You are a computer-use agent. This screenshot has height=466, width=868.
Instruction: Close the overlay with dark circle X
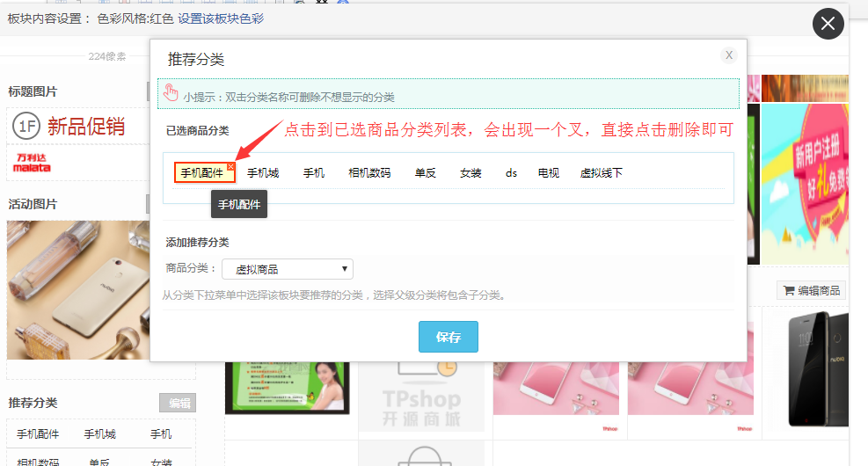828,25
